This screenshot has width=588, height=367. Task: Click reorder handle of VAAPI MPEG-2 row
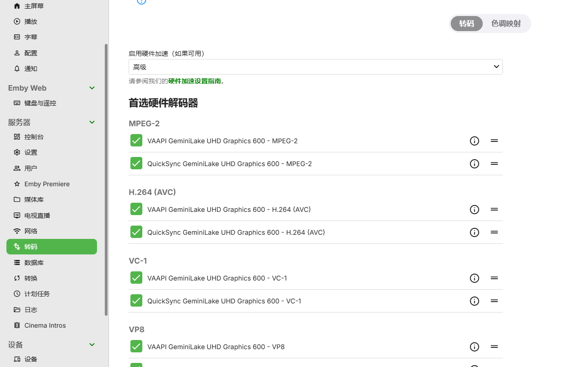494,141
